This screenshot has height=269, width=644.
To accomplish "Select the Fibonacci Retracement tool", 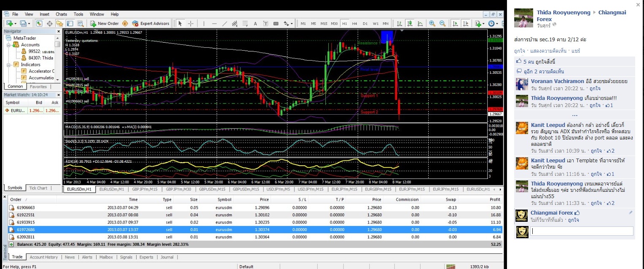I will [245, 24].
